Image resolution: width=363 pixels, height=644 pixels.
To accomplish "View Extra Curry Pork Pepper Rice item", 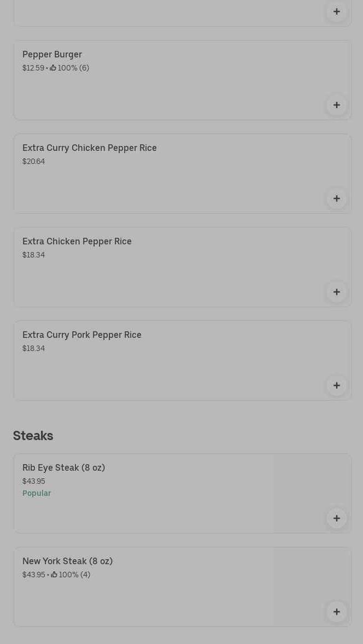I will [x=82, y=335].
